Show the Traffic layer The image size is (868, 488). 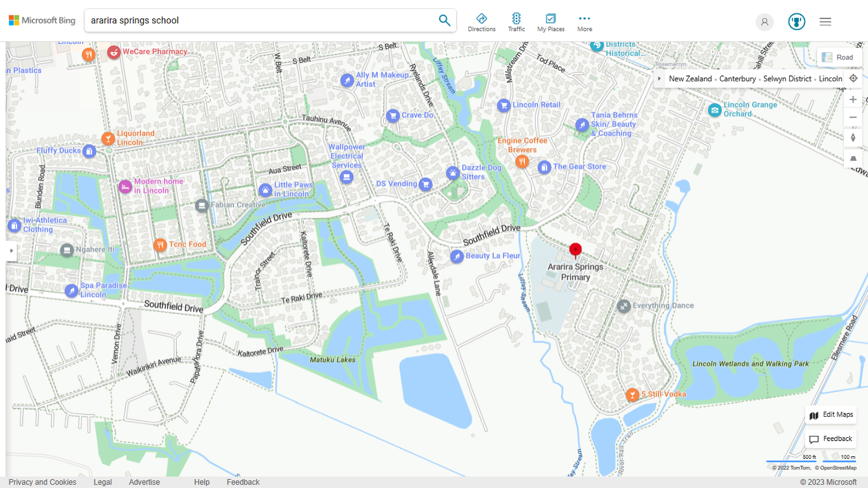coord(516,22)
